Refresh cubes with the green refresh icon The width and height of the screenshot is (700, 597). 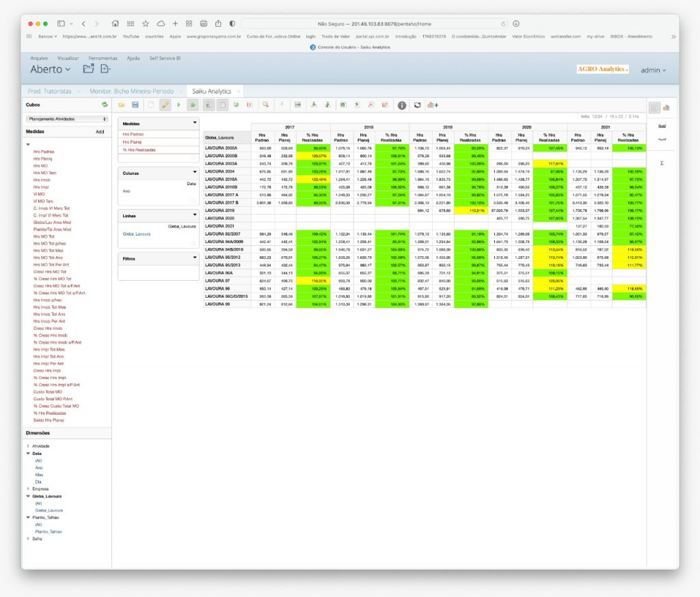(x=105, y=105)
